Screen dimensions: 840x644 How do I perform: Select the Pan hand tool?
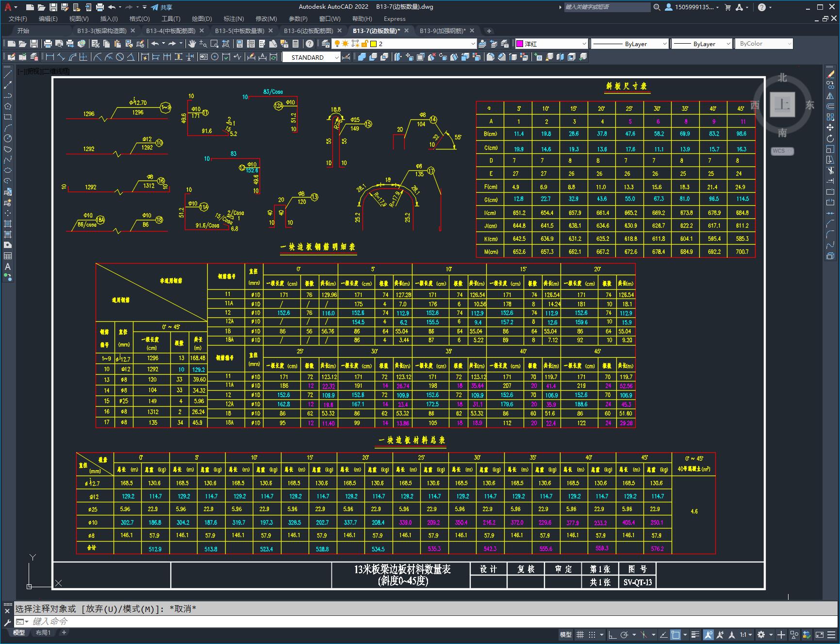click(192, 44)
